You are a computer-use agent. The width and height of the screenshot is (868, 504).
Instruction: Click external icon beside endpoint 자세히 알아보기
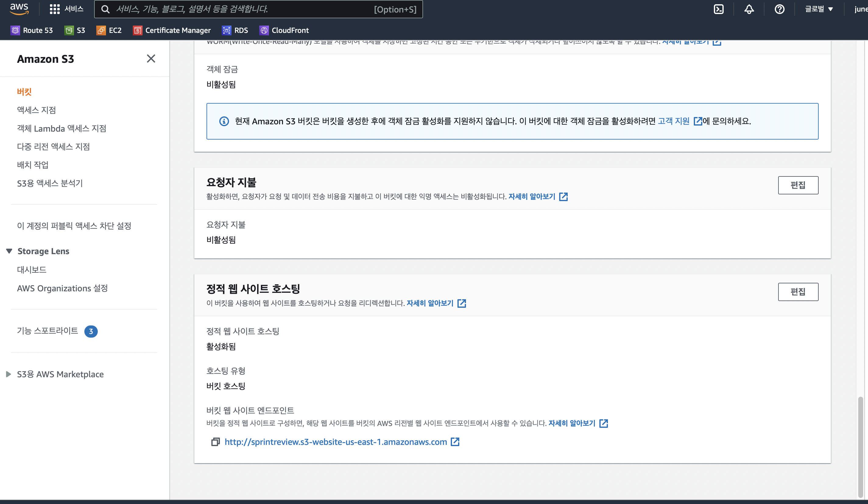click(x=603, y=423)
